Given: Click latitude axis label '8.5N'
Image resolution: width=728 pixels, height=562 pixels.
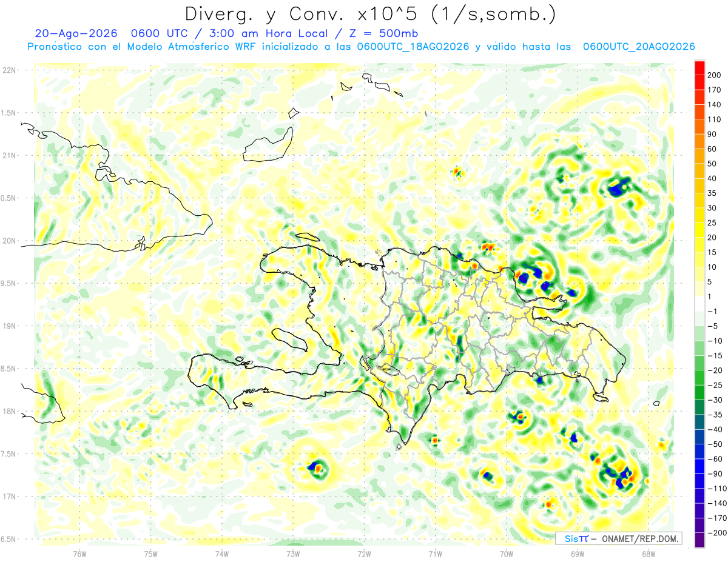Looking at the screenshot, I should [8, 369].
